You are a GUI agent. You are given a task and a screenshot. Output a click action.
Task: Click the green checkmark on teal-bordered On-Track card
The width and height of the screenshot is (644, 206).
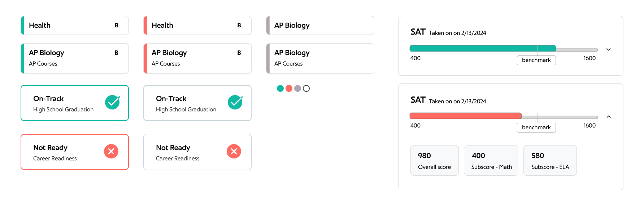pos(112,102)
